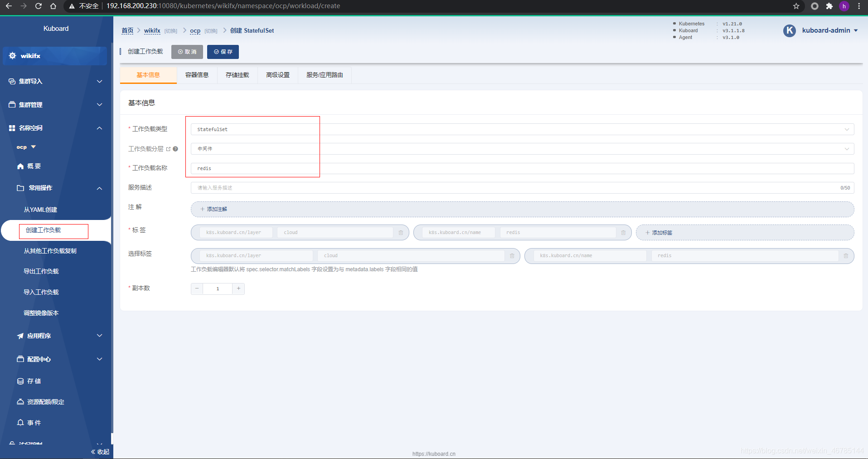The image size is (868, 459).
Task: Switch to 高级设置 tab
Action: (x=278, y=75)
